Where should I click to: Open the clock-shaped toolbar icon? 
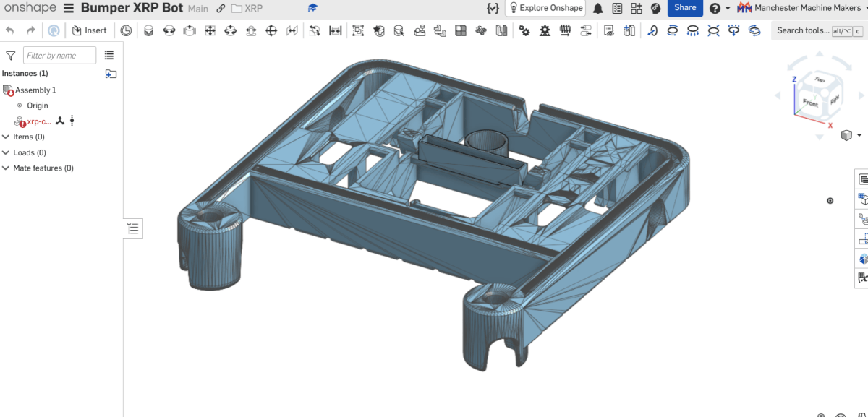127,30
